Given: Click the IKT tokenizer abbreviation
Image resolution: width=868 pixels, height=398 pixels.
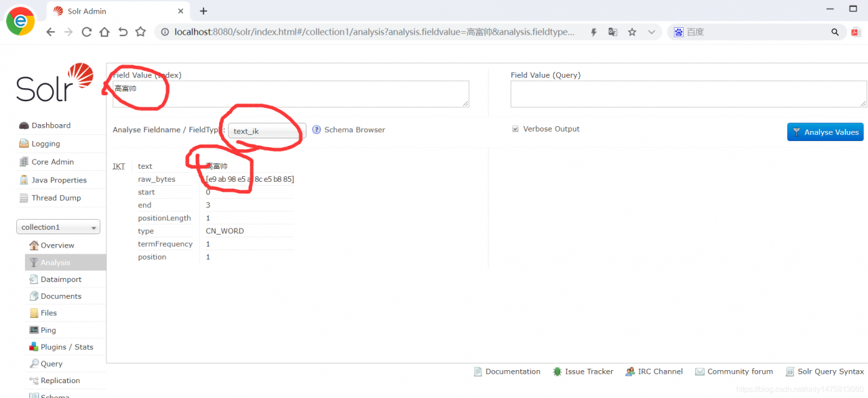Looking at the screenshot, I should coord(119,166).
